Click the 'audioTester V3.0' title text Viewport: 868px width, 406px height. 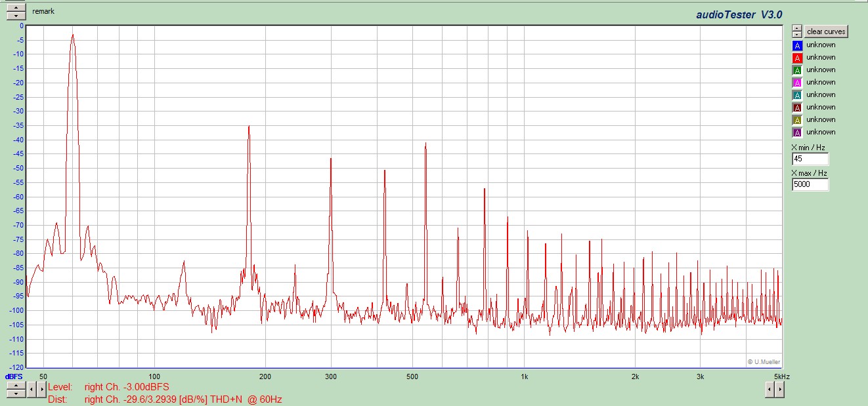coord(739,14)
